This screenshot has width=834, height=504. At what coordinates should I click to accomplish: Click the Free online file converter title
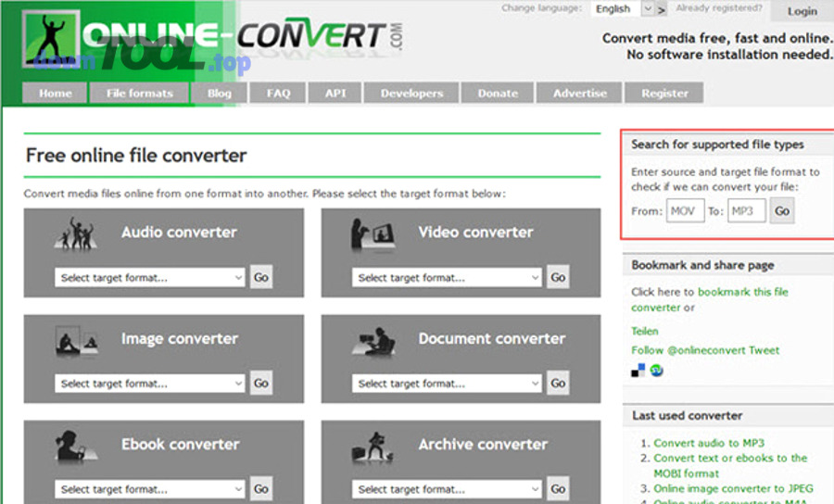point(136,156)
